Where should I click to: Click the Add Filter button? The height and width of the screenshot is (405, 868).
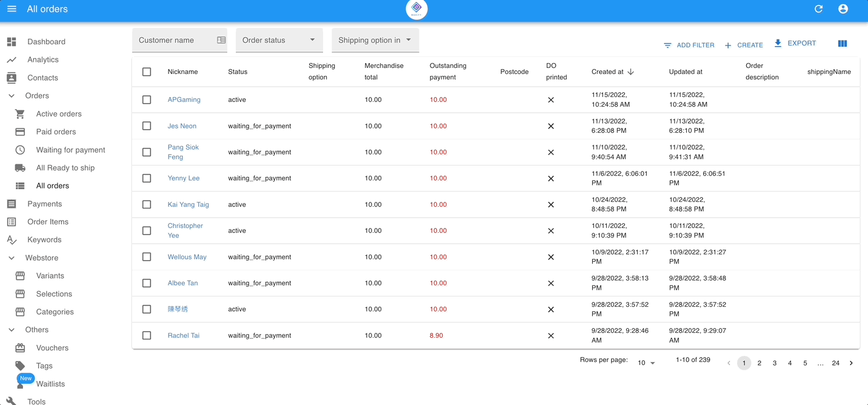pyautogui.click(x=689, y=45)
